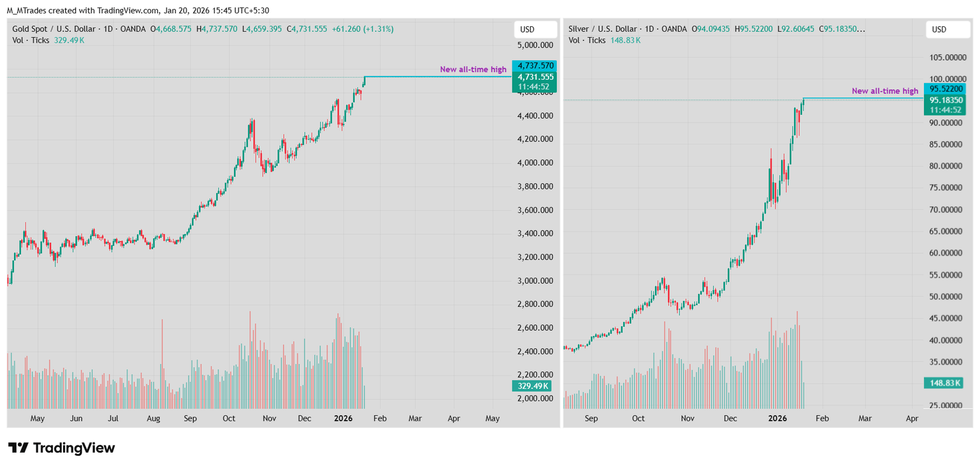Click the silver chart's "New all-time high" label
Image resolution: width=980 pixels, height=468 pixels.
click(x=885, y=91)
